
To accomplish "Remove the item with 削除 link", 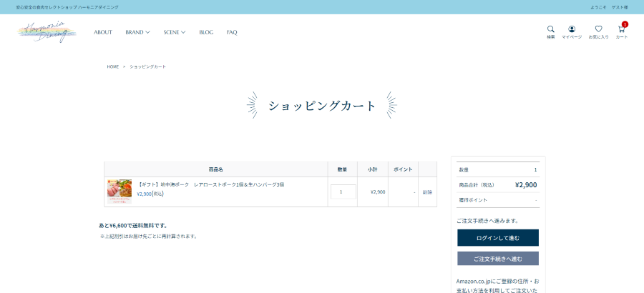I will (x=427, y=192).
